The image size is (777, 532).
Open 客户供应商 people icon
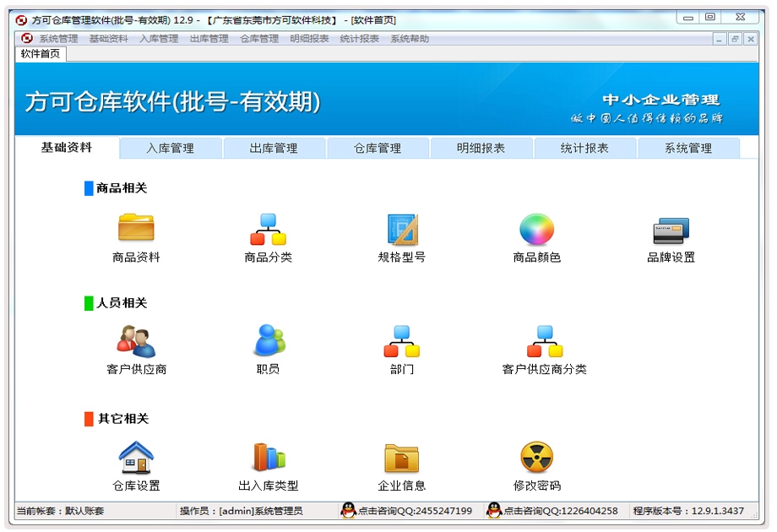click(x=136, y=341)
